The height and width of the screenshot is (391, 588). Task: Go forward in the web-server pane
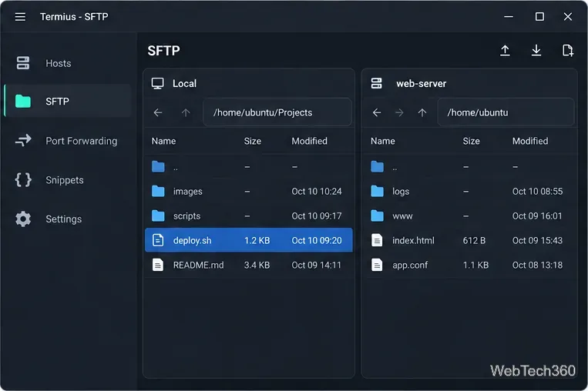pyautogui.click(x=399, y=112)
